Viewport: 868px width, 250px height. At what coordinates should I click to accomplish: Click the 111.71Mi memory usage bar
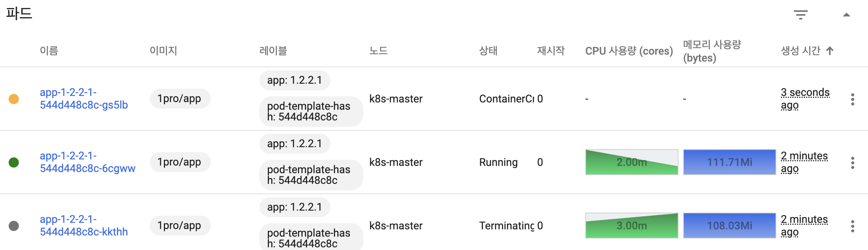(730, 162)
